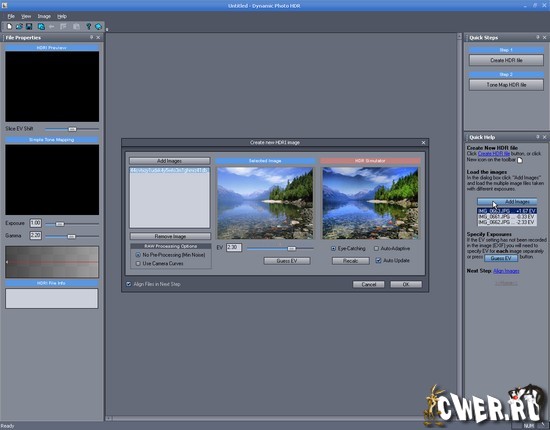The height and width of the screenshot is (430, 550).
Task: Confirm the dialog with OK
Action: pos(406,284)
